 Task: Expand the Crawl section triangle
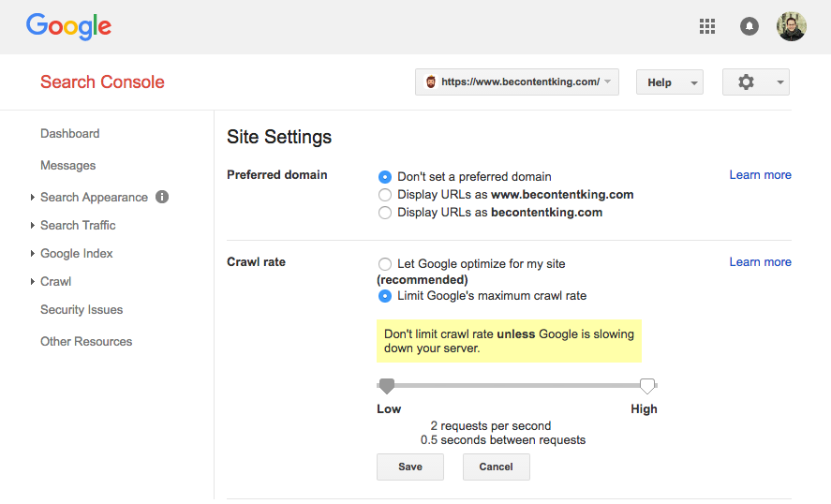pyautogui.click(x=33, y=281)
